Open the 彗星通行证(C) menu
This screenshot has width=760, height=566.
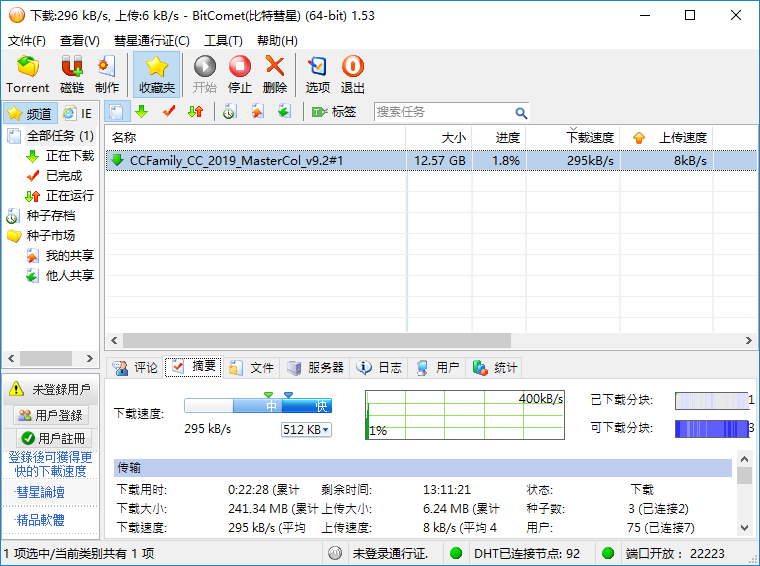151,41
